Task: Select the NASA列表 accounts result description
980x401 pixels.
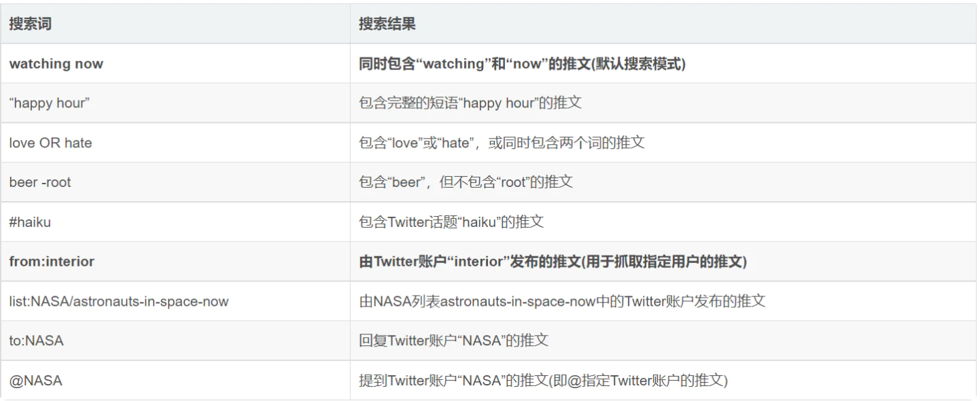Action: (x=562, y=301)
